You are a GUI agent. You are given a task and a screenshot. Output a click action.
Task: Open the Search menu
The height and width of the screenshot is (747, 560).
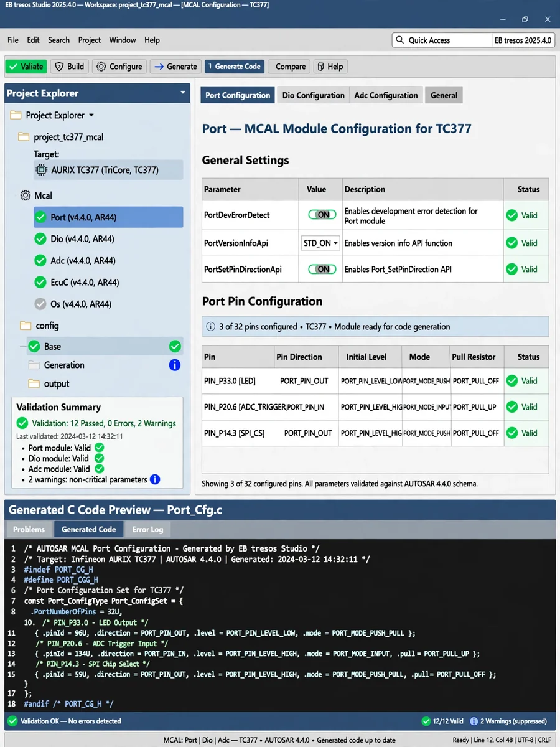click(58, 40)
